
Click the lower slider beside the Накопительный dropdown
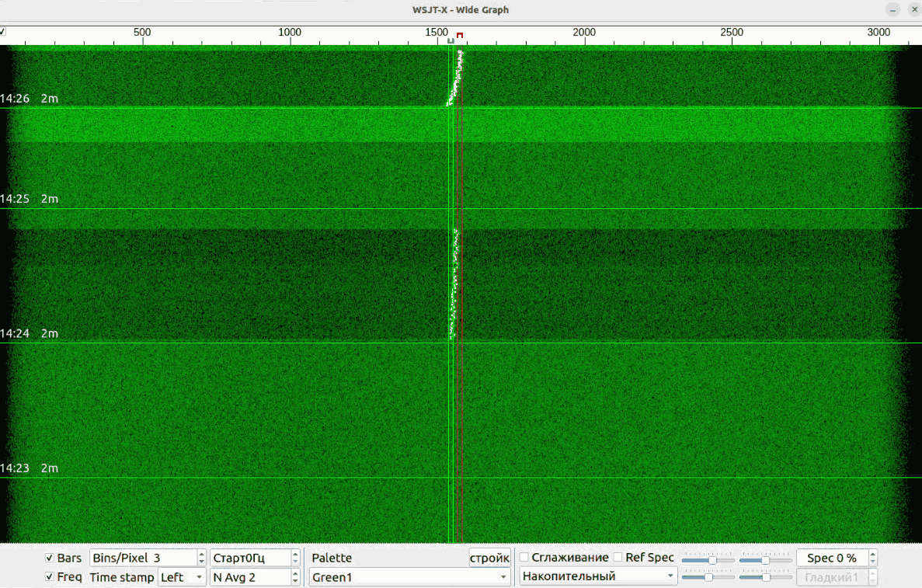(708, 577)
